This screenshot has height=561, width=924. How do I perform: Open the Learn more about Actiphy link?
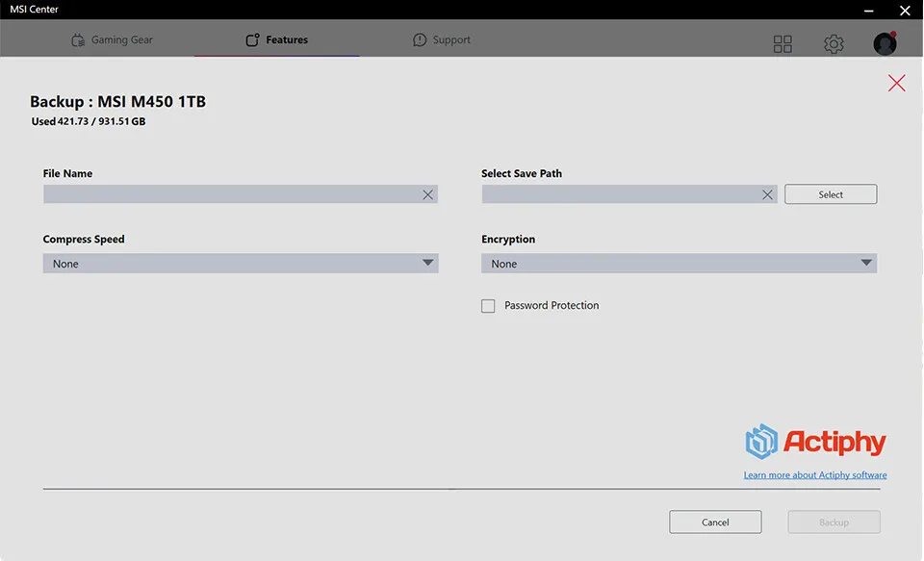(815, 475)
